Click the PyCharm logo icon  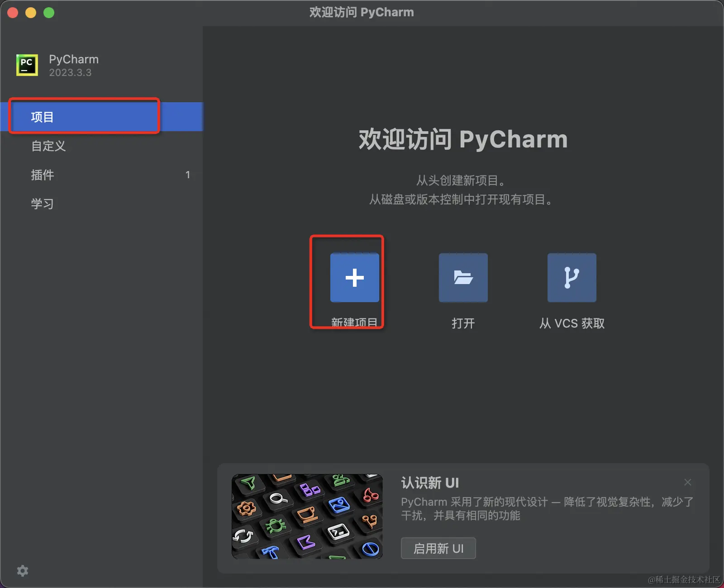[27, 65]
